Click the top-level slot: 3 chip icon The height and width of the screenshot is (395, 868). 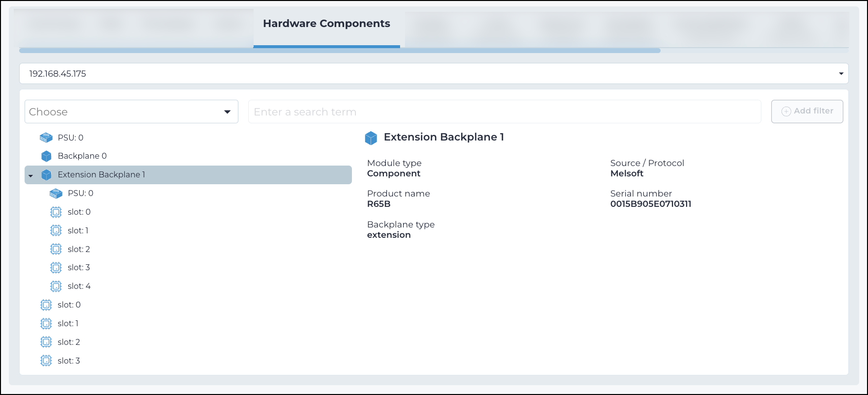pos(46,361)
